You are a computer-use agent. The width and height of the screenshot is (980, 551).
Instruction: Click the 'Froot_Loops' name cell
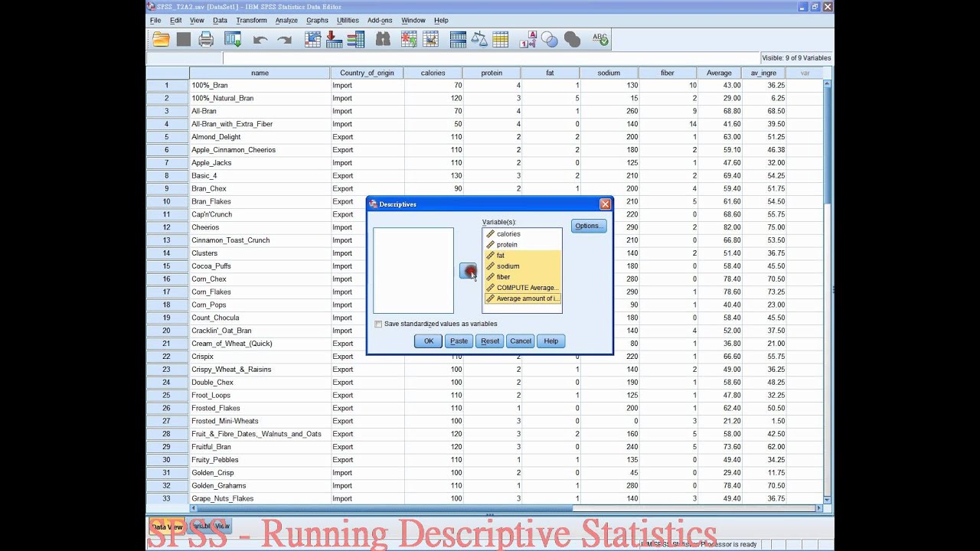click(x=260, y=396)
